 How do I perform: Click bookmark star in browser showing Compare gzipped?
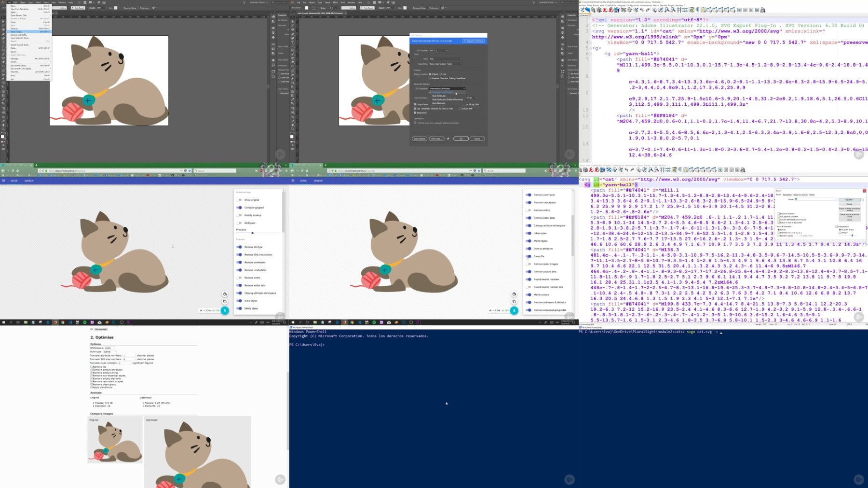click(189, 170)
